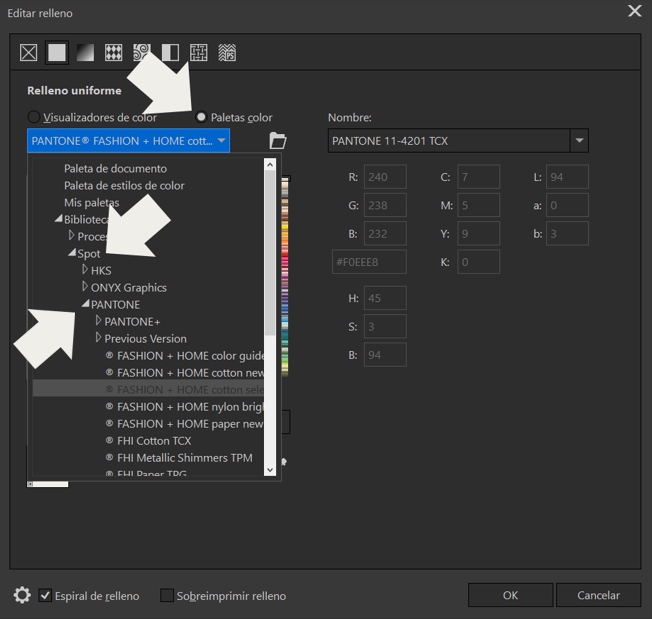Screen dimensions: 652x619
Task: Select Mis paletas entry
Action: coord(91,202)
